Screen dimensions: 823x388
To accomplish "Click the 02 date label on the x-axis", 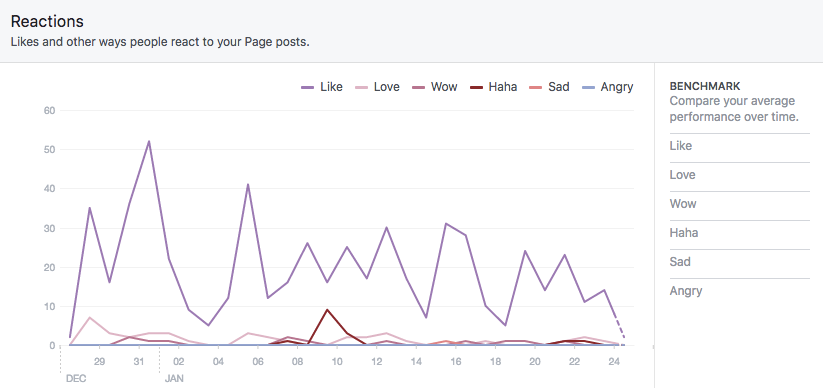I will (179, 361).
